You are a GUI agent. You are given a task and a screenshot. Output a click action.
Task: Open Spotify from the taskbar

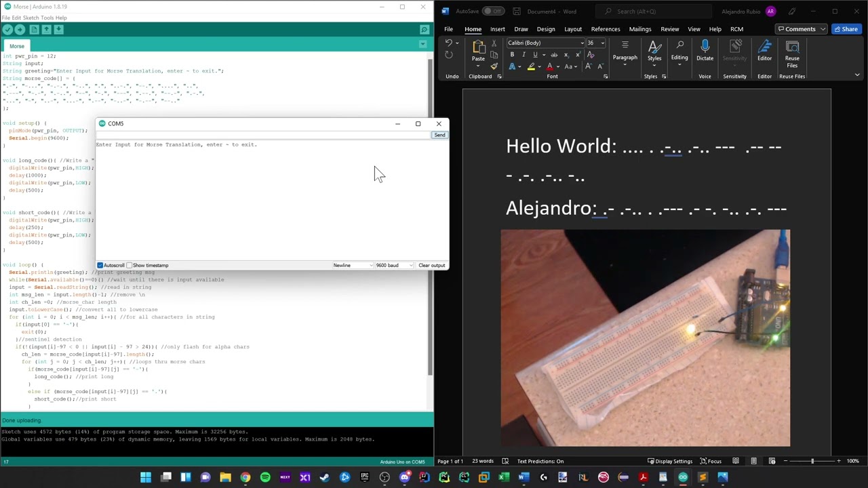click(265, 478)
